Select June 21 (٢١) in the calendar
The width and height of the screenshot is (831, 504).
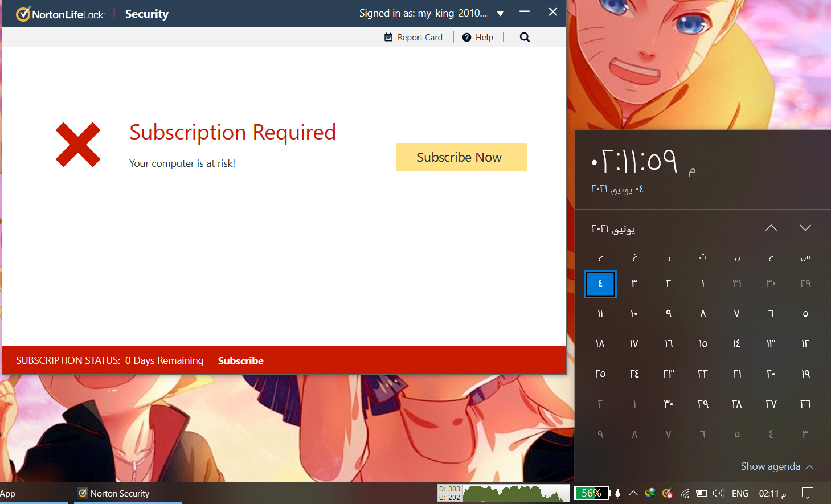click(x=737, y=374)
